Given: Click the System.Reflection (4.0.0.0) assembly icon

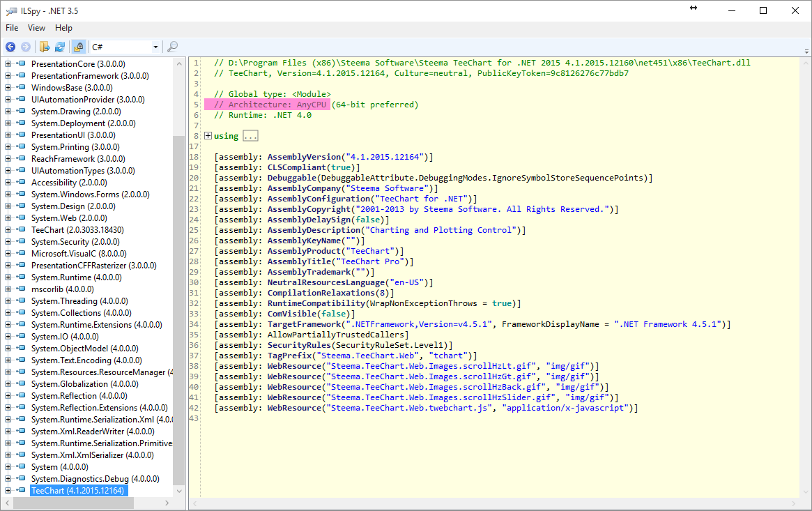Looking at the screenshot, I should [x=21, y=395].
